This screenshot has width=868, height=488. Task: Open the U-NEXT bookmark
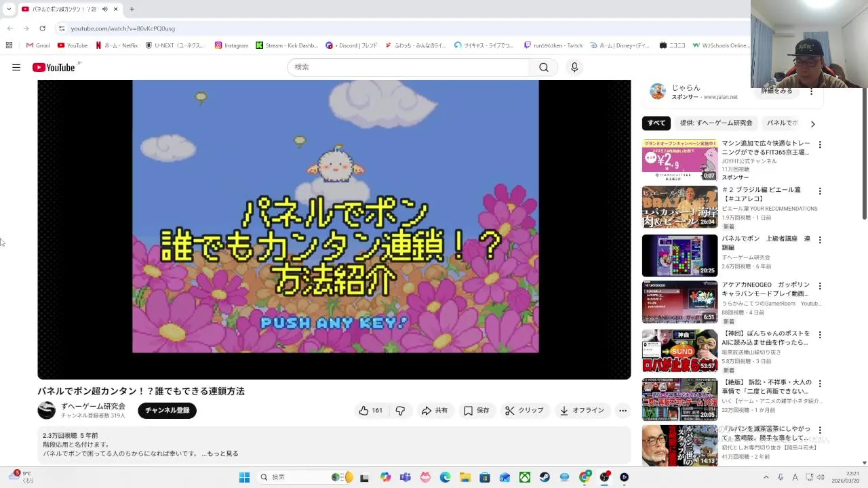click(x=175, y=45)
